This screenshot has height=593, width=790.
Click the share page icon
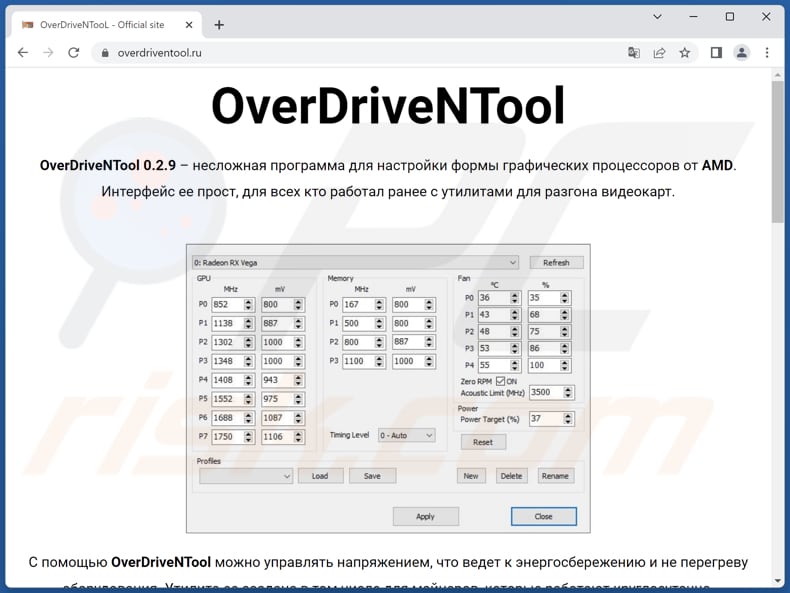tap(660, 53)
